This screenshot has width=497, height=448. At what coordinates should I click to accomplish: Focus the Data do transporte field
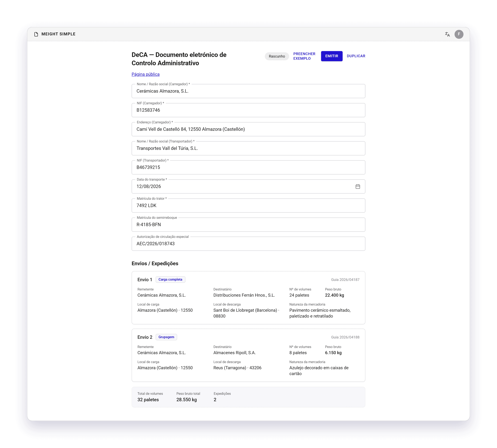click(x=248, y=187)
